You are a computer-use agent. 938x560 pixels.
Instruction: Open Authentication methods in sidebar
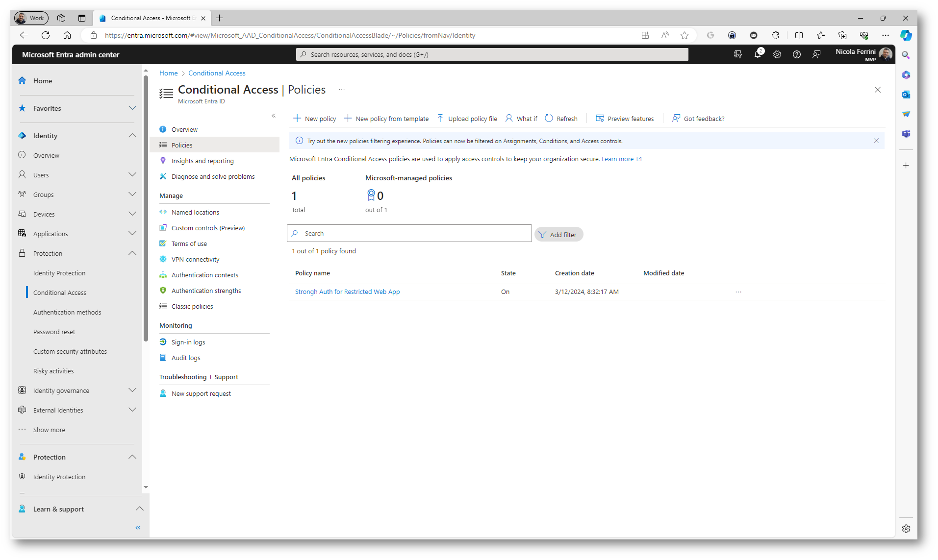(67, 313)
